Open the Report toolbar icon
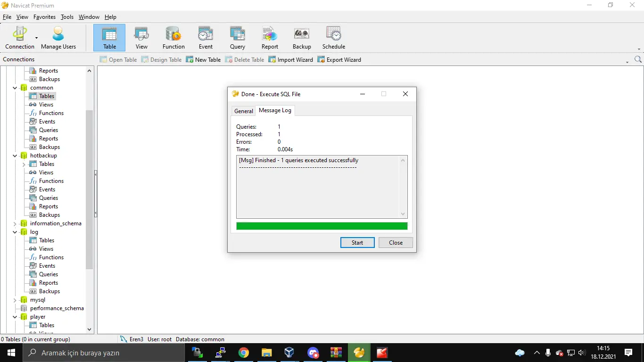 point(270,37)
